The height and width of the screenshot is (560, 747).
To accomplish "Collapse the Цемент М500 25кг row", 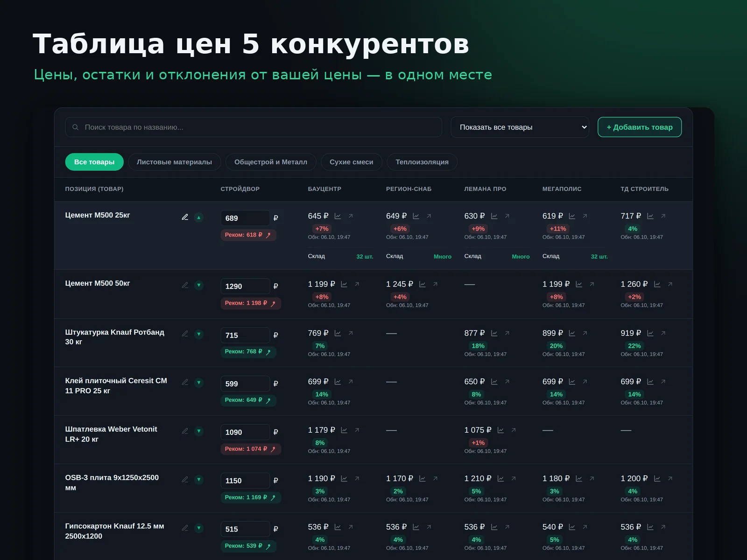I will 199,217.
